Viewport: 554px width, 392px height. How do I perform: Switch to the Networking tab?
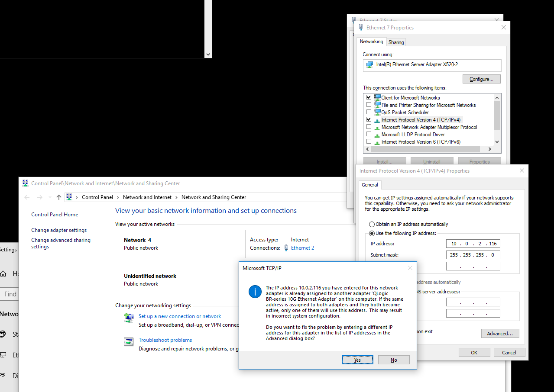coord(372,42)
